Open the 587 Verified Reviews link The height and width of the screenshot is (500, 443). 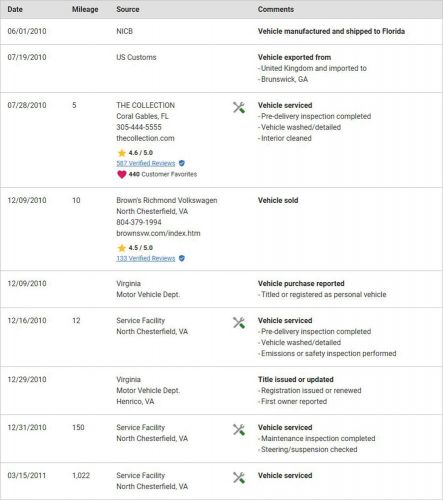(x=146, y=163)
